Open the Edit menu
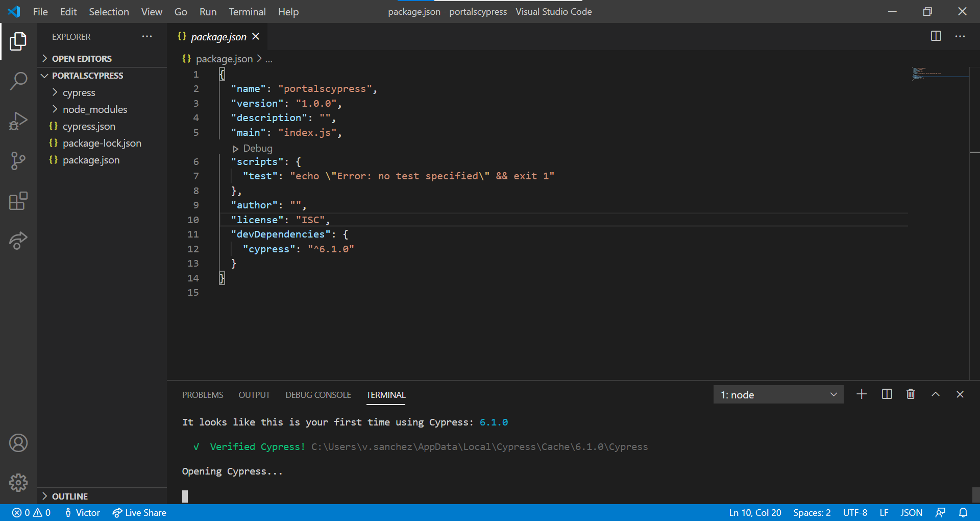 [x=68, y=12]
